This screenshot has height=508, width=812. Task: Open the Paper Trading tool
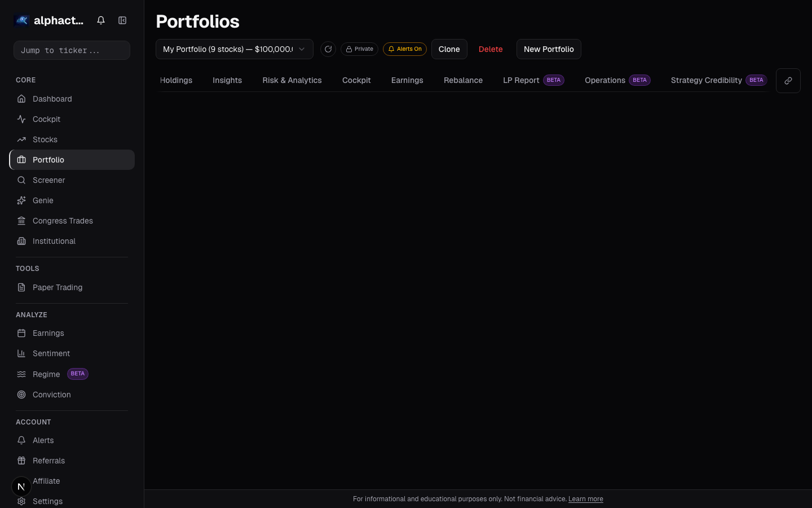[58, 287]
